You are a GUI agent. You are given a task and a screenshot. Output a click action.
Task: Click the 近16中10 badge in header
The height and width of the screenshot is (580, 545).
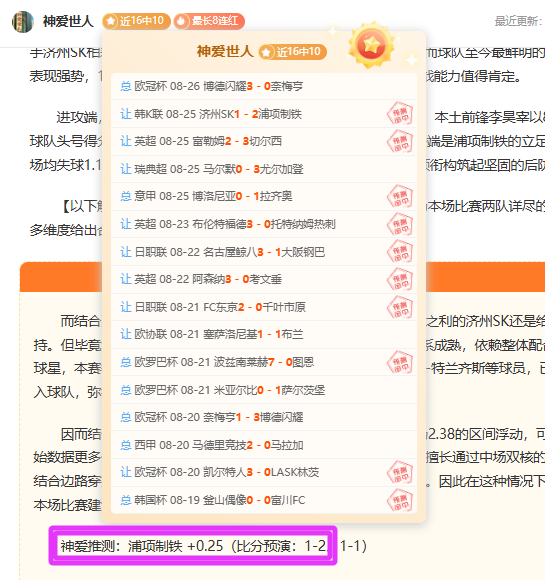pos(136,21)
